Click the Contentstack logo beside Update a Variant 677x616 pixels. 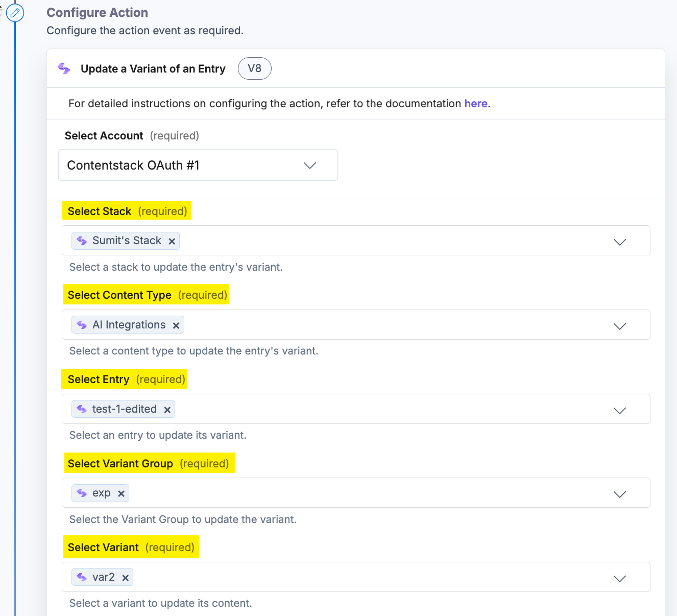point(64,68)
